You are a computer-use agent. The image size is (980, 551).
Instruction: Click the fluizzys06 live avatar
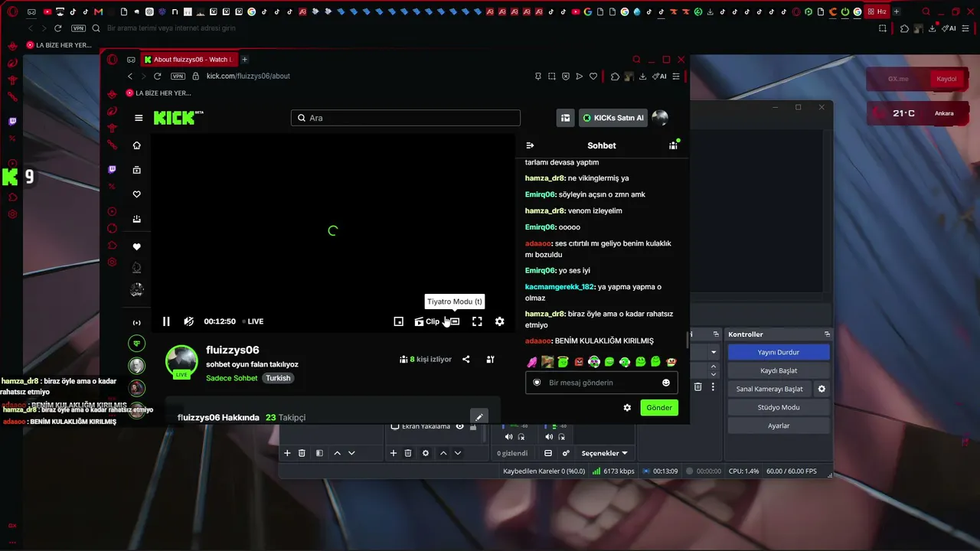coord(181,362)
